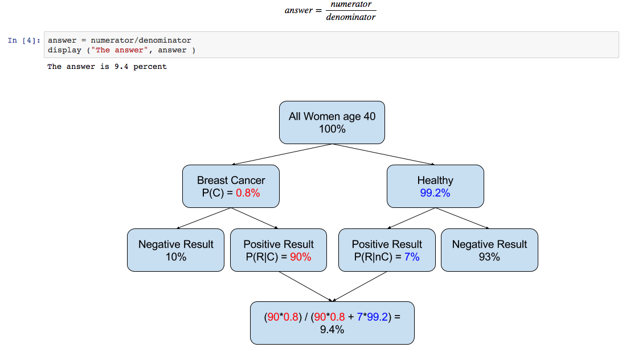Click the final 9.4% calculation box

(332, 323)
